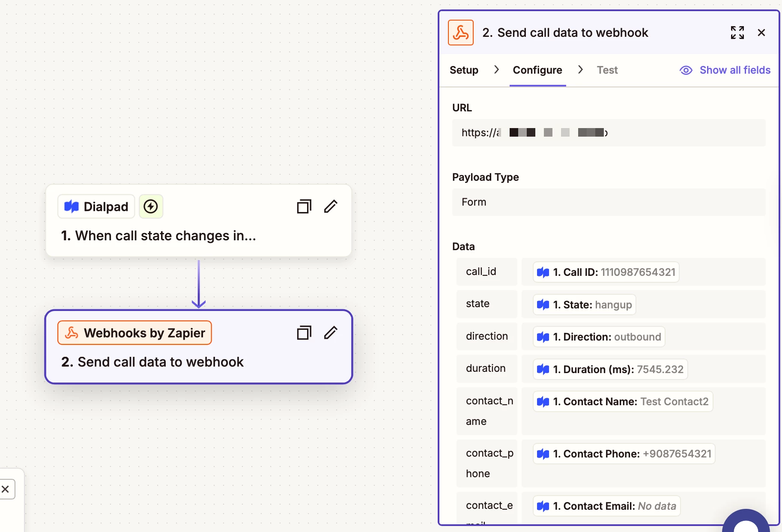Screen dimensions: 782x532
Task: Click the duration key field
Action: click(487, 368)
